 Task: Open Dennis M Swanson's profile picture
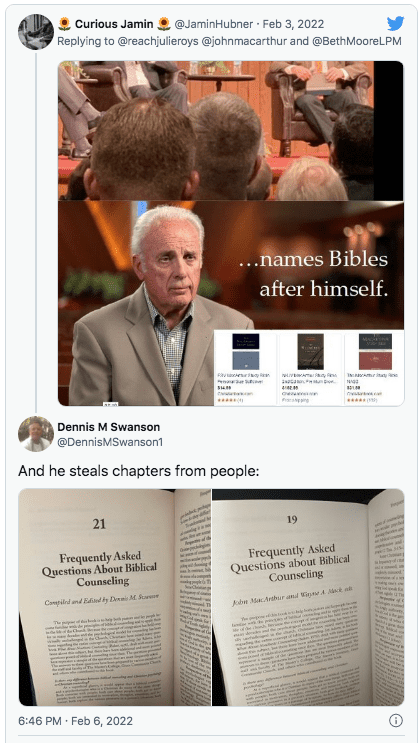36,434
